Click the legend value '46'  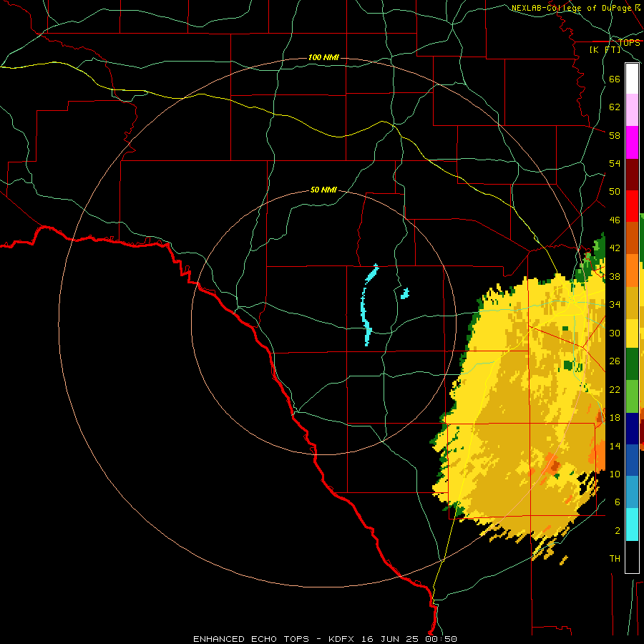tap(615, 220)
